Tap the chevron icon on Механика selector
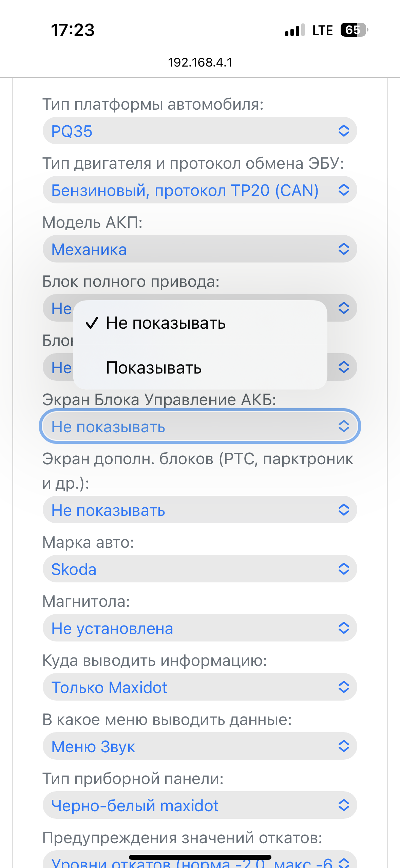Screen dimensions: 400x868 (344, 249)
